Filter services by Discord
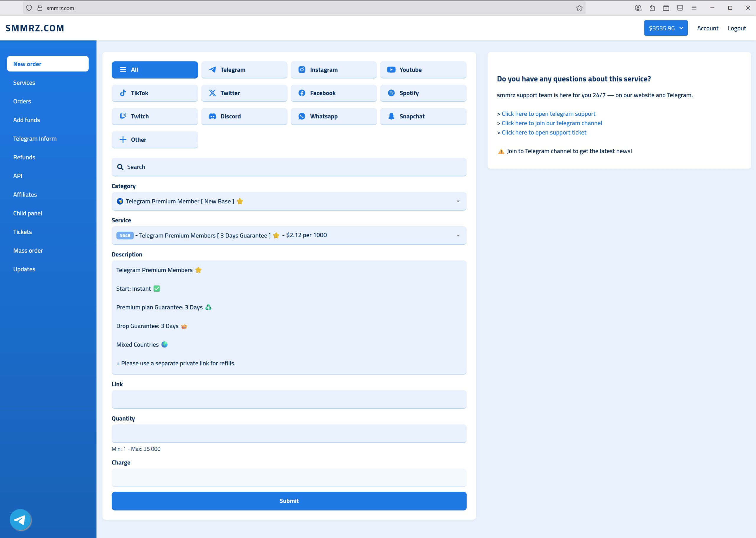Viewport: 756px width, 538px height. point(244,116)
